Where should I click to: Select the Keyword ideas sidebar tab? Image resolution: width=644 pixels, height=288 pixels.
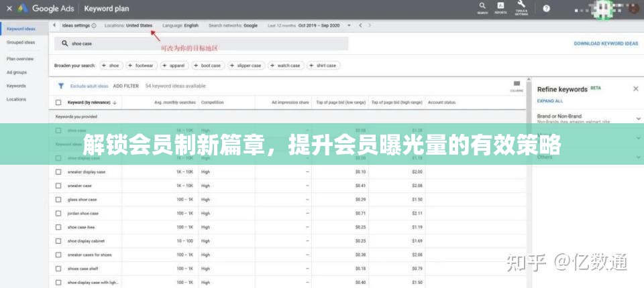[21, 29]
